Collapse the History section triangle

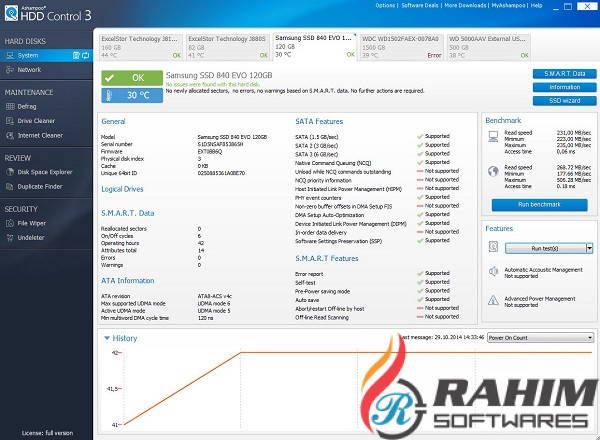pyautogui.click(x=107, y=338)
